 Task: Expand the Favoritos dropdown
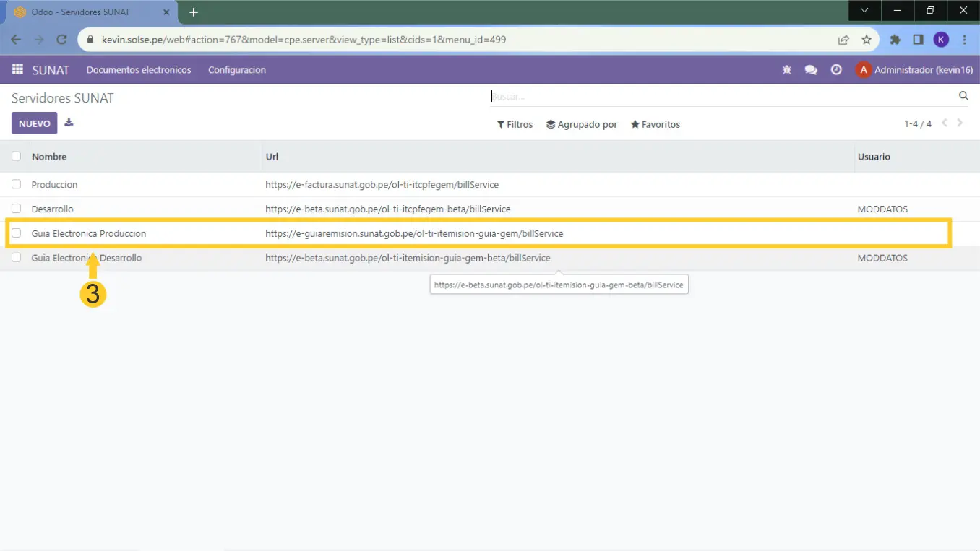[x=656, y=124]
